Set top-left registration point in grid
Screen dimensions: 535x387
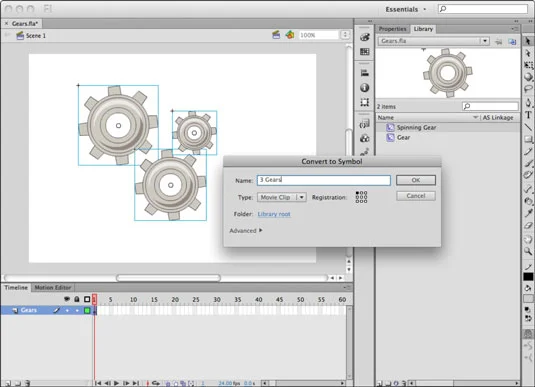(x=357, y=193)
